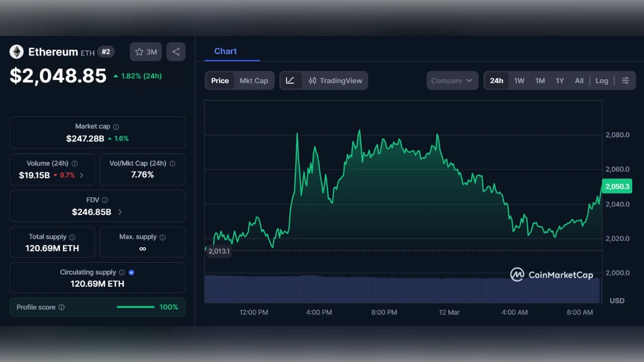
Task: Select the line chart icon
Action: (290, 80)
